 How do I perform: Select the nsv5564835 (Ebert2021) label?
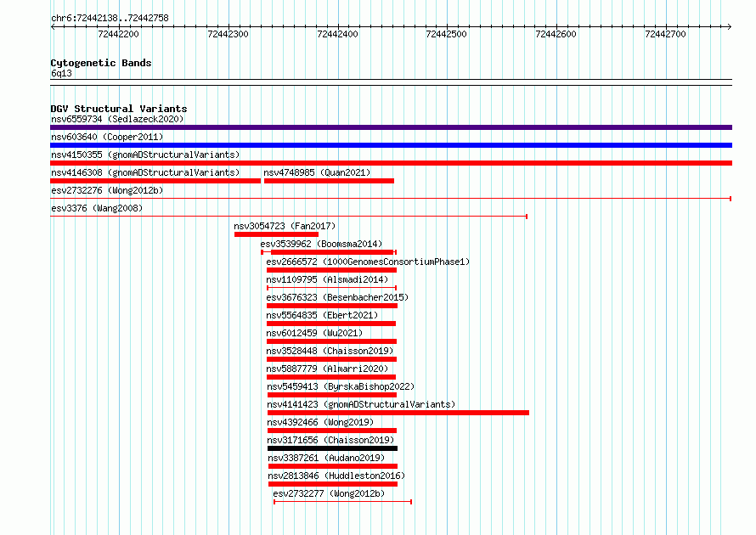tap(322, 315)
